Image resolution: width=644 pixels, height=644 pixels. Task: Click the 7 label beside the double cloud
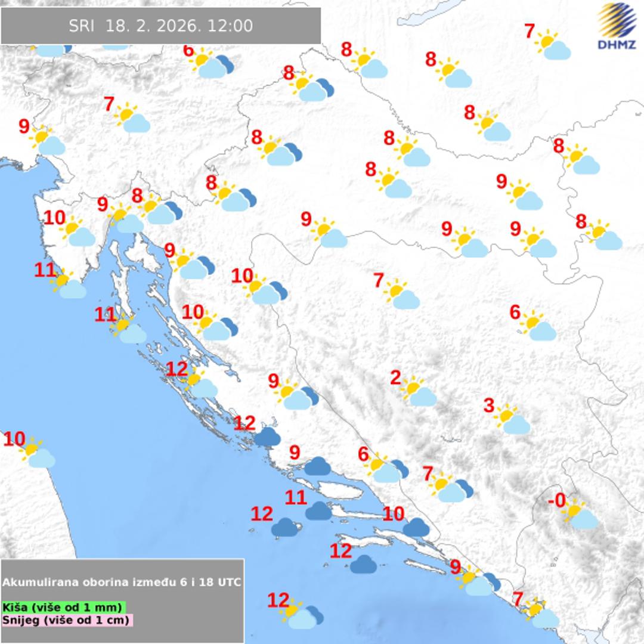pos(427,473)
